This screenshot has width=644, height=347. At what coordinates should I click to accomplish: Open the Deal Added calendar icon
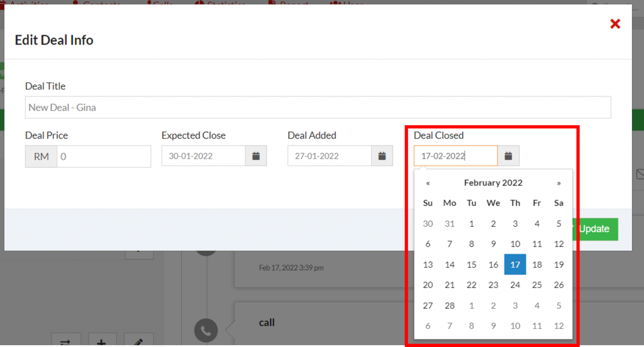pyautogui.click(x=382, y=156)
